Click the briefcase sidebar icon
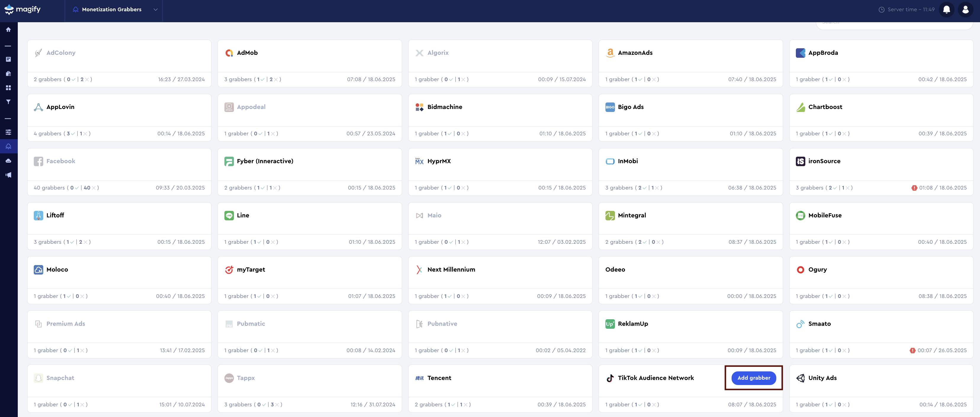This screenshot has height=417, width=980. point(8,73)
